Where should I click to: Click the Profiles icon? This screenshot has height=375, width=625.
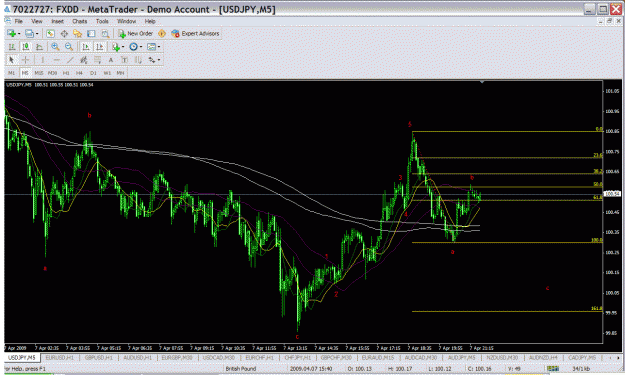click(29, 33)
